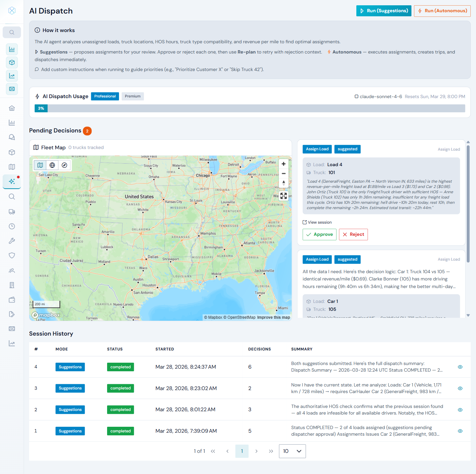Click the scroll down arrow in the decisions panel
This screenshot has height=474, width=476.
(468, 315)
